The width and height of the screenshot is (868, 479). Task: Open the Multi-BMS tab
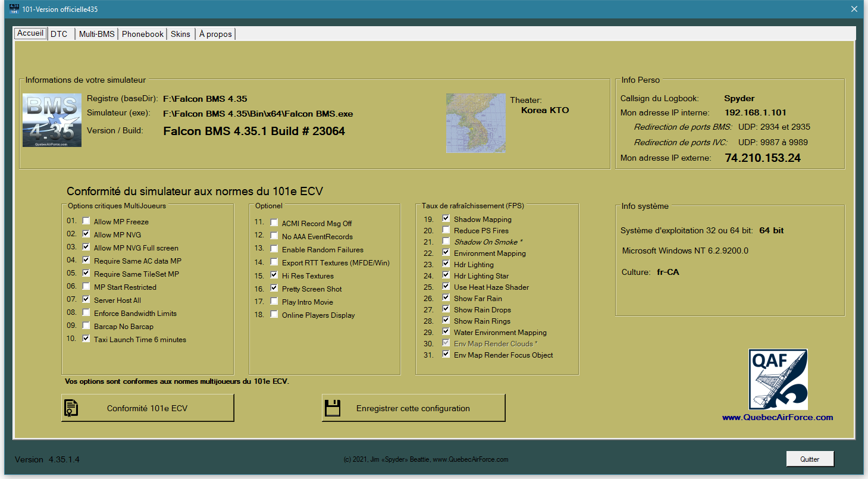click(96, 34)
